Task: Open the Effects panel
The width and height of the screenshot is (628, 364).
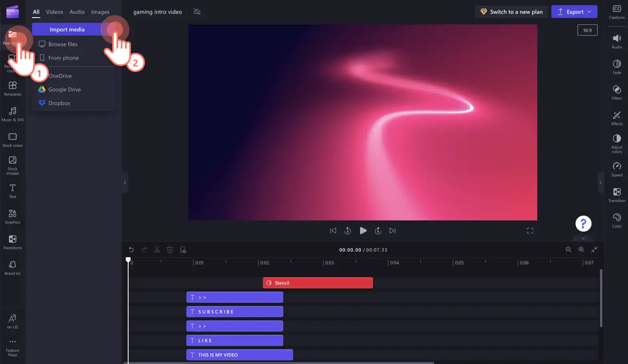Action: point(617,118)
